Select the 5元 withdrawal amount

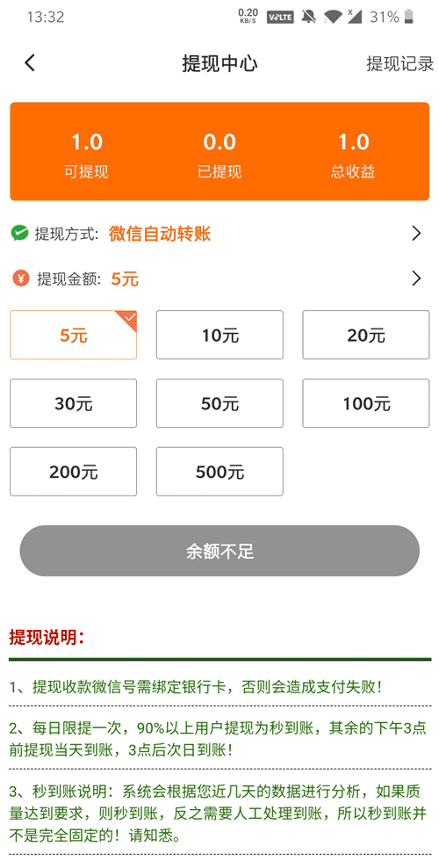pos(73,335)
